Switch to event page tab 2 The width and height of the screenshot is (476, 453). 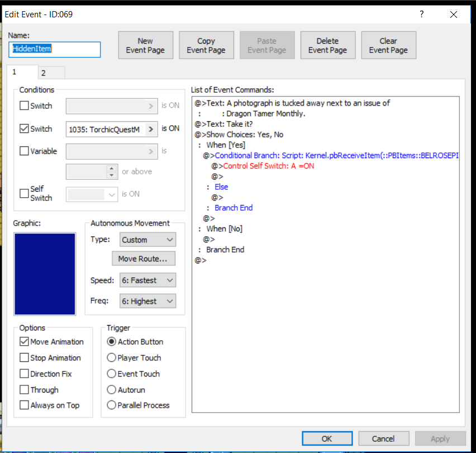51,73
